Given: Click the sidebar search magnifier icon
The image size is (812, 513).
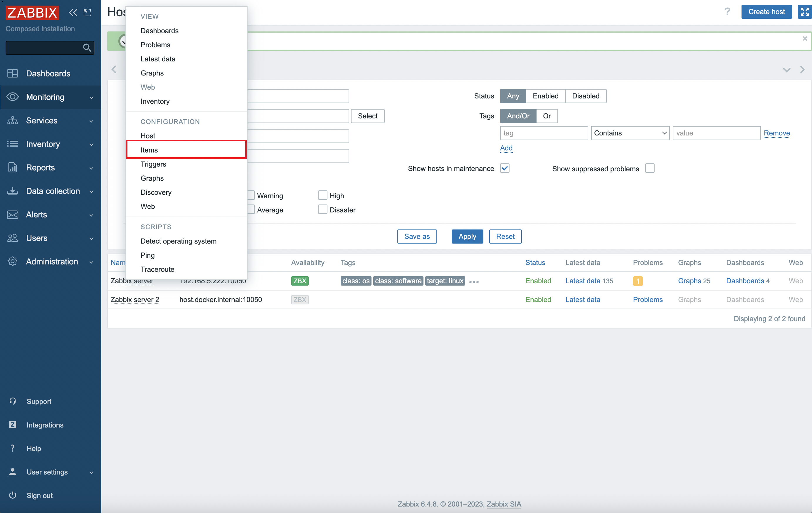Looking at the screenshot, I should pyautogui.click(x=87, y=48).
